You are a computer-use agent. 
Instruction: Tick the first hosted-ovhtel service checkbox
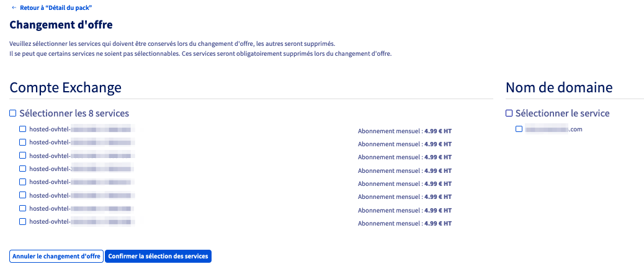pos(23,130)
